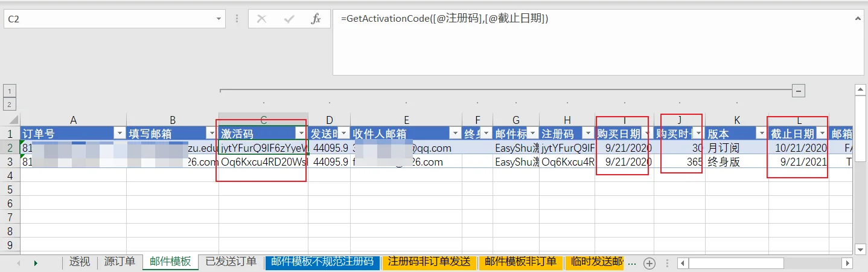Open the 激活码 column filter dropdown
868x272 pixels.
click(301, 133)
